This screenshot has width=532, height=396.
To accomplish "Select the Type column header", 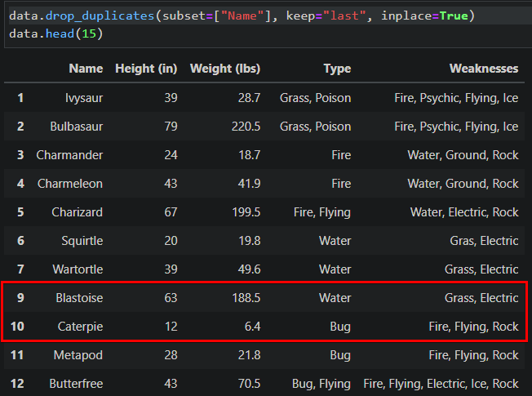I will 337,69.
